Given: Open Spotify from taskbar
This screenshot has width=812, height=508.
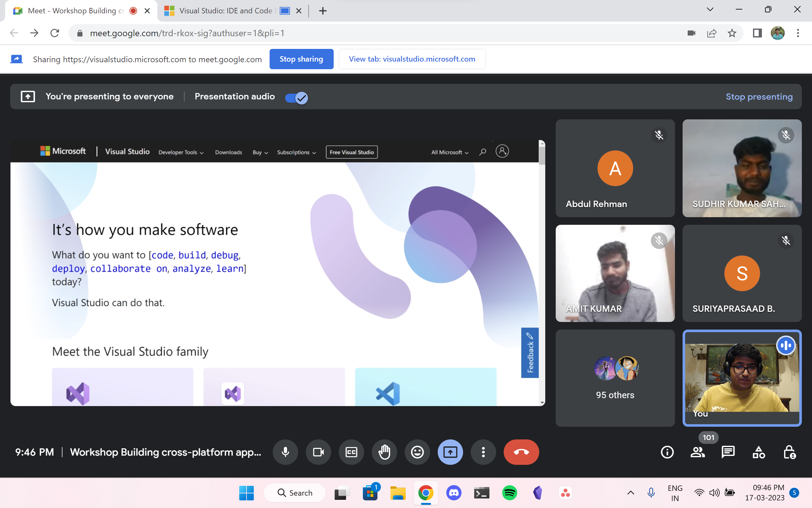Looking at the screenshot, I should coord(509,493).
